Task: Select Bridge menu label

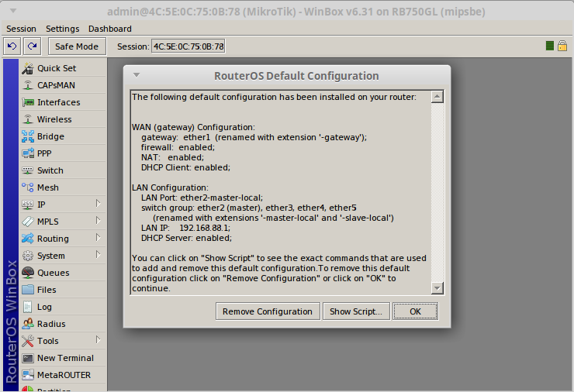Action: [x=50, y=136]
